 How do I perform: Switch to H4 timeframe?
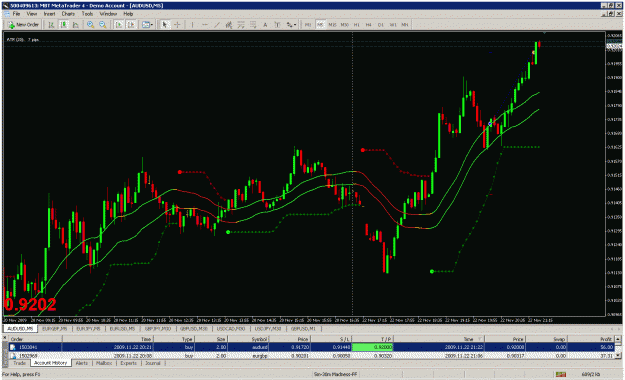[369, 25]
